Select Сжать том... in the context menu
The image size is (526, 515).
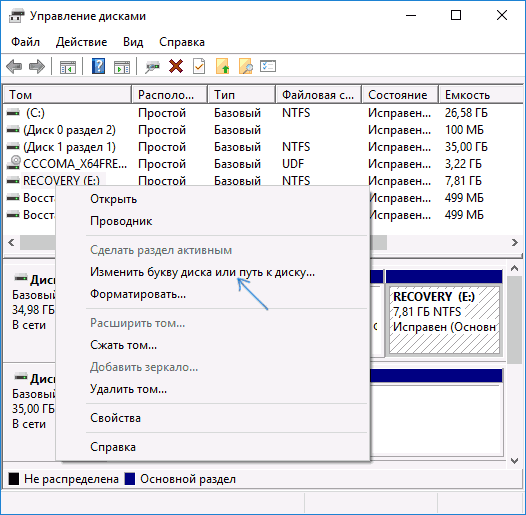(213, 345)
